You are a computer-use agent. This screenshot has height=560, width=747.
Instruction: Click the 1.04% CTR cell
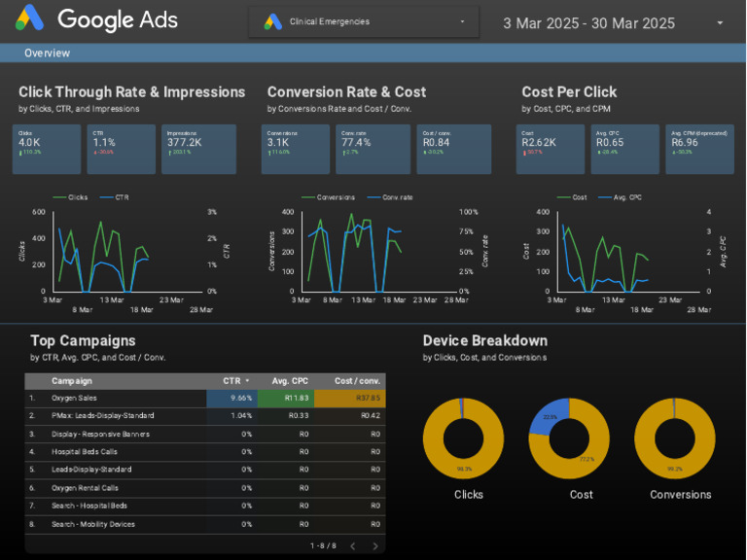pos(232,416)
